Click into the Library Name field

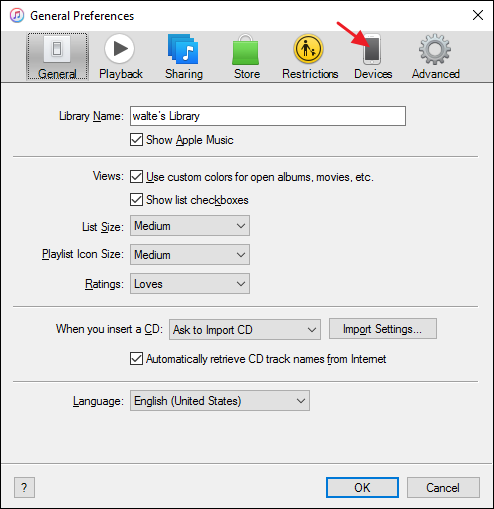(x=268, y=116)
